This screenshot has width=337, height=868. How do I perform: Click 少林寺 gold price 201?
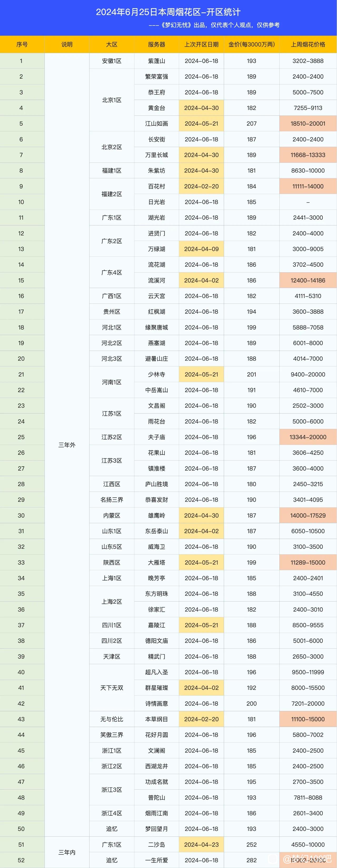click(x=252, y=374)
